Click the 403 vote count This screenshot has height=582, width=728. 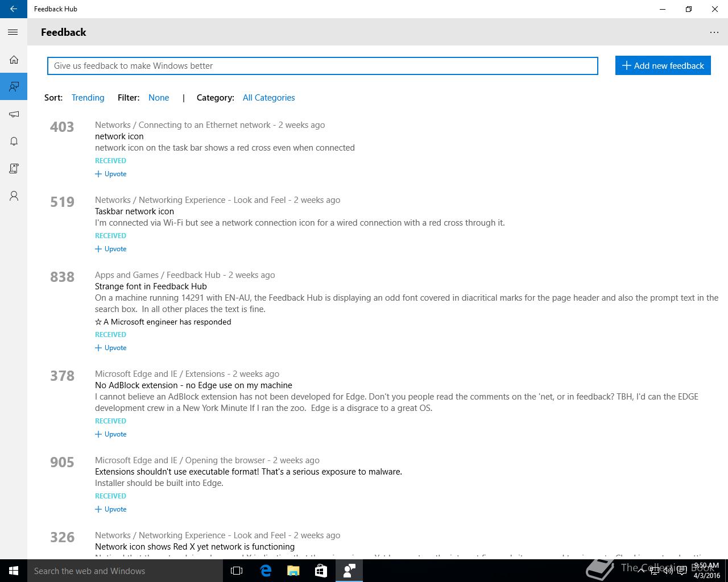62,127
